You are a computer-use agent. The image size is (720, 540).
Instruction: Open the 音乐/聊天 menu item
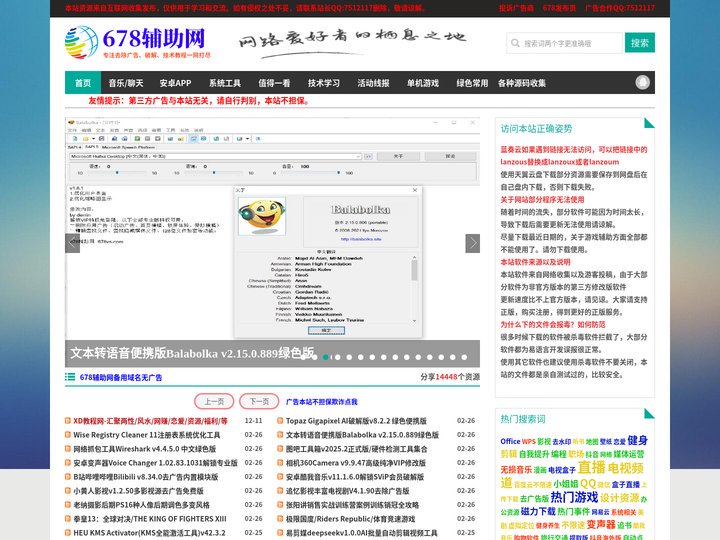point(126,83)
